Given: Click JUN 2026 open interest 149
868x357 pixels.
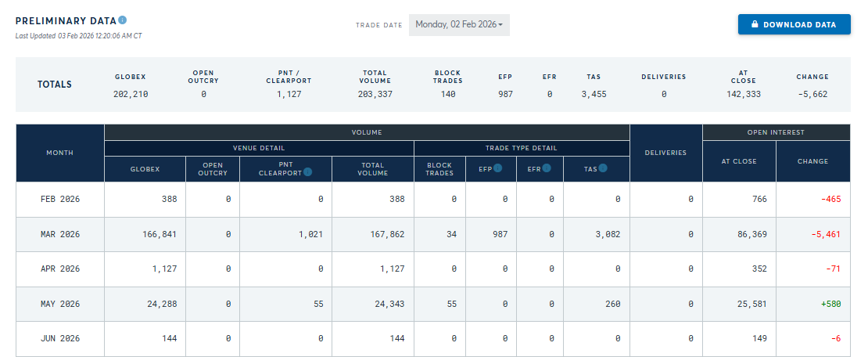Looking at the screenshot, I should point(759,338).
